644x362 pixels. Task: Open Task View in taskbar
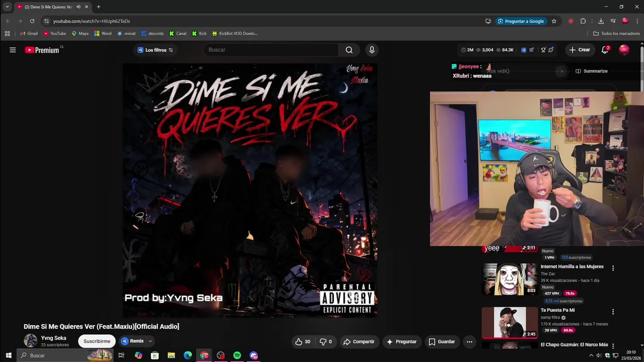[x=121, y=355]
